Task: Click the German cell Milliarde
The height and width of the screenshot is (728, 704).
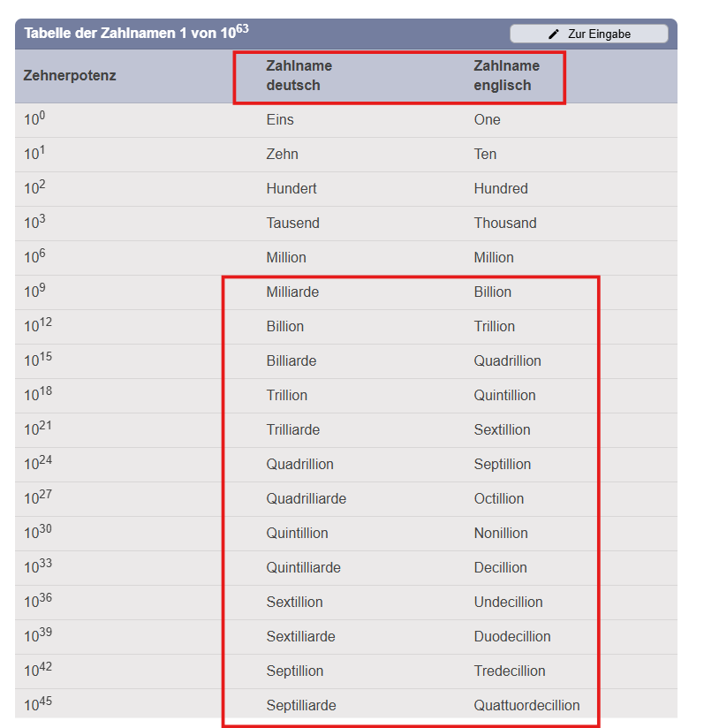Action: pos(292,292)
